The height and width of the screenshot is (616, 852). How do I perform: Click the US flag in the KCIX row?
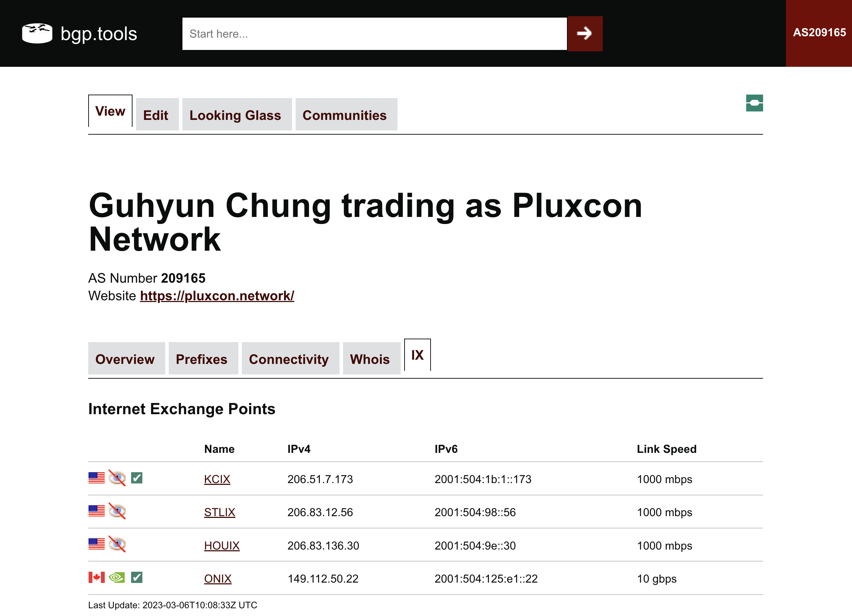(x=97, y=478)
